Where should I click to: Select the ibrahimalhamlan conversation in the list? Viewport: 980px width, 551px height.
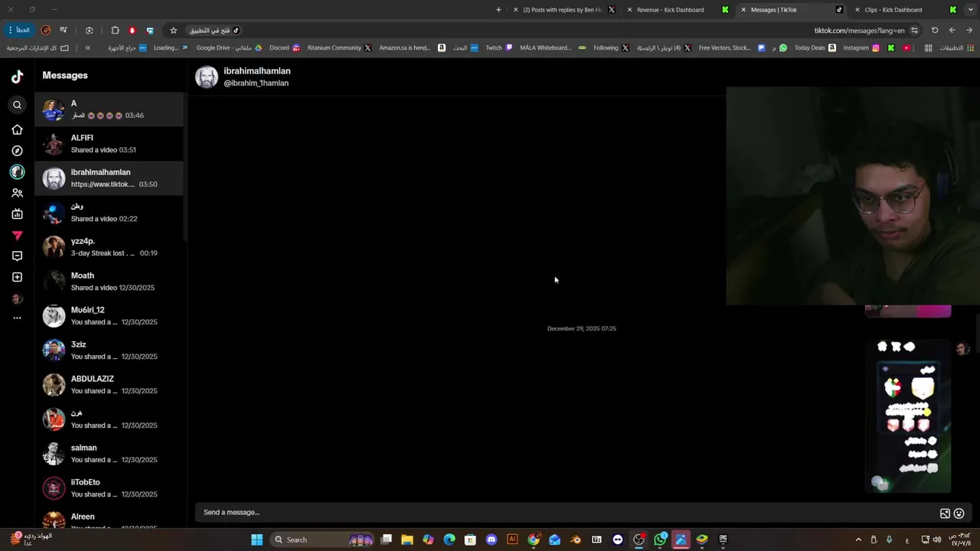pos(109,178)
